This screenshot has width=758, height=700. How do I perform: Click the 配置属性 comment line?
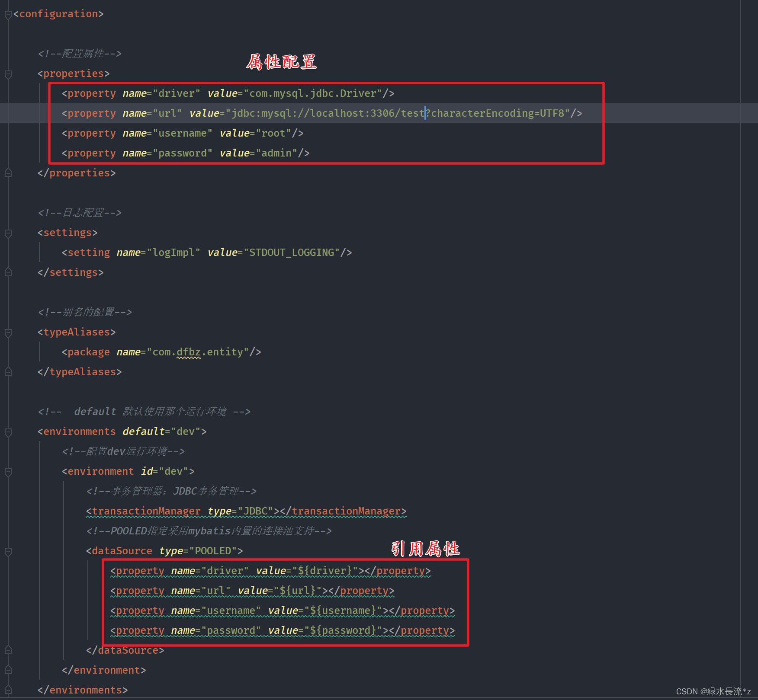[80, 54]
